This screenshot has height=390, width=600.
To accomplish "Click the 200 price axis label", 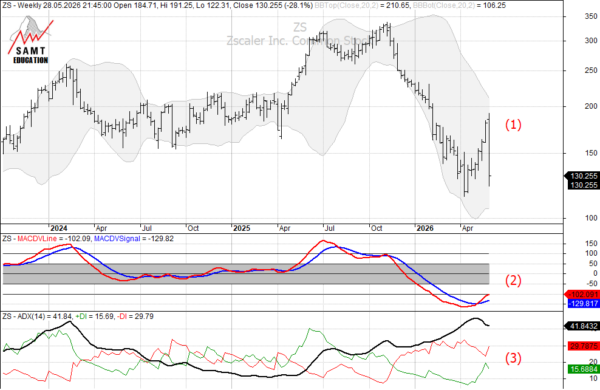I will 591,106.
